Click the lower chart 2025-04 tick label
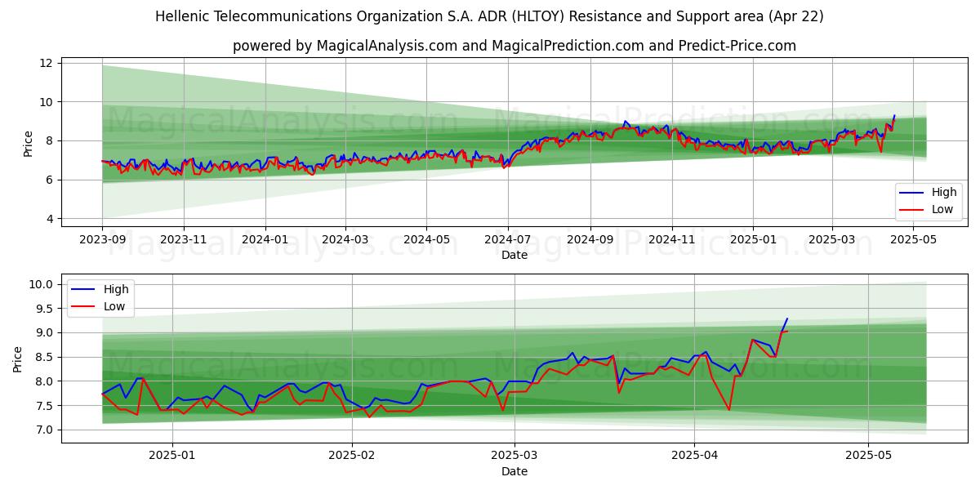The height and width of the screenshot is (490, 980). [x=693, y=457]
